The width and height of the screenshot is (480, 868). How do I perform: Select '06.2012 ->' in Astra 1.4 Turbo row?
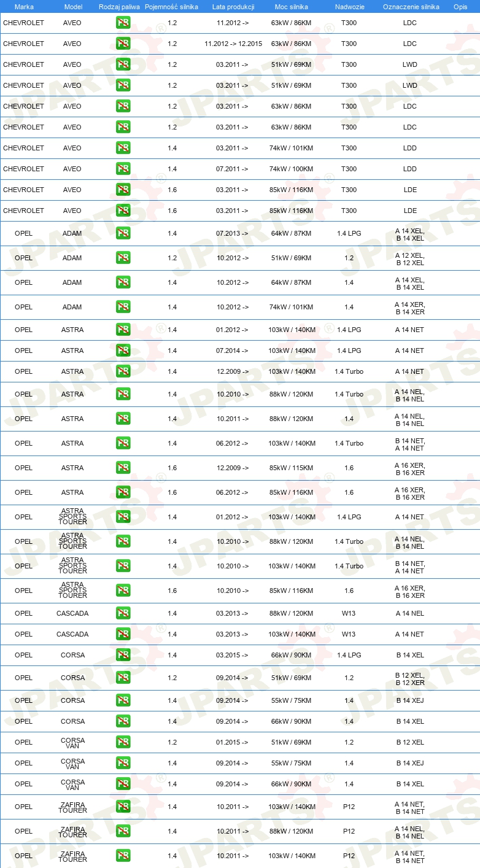point(233,443)
